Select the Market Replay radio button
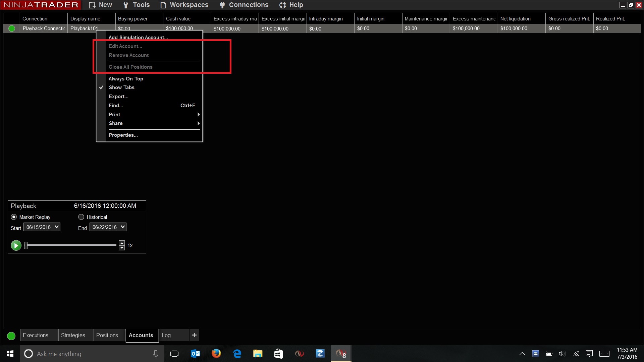The height and width of the screenshot is (362, 644). (14, 217)
